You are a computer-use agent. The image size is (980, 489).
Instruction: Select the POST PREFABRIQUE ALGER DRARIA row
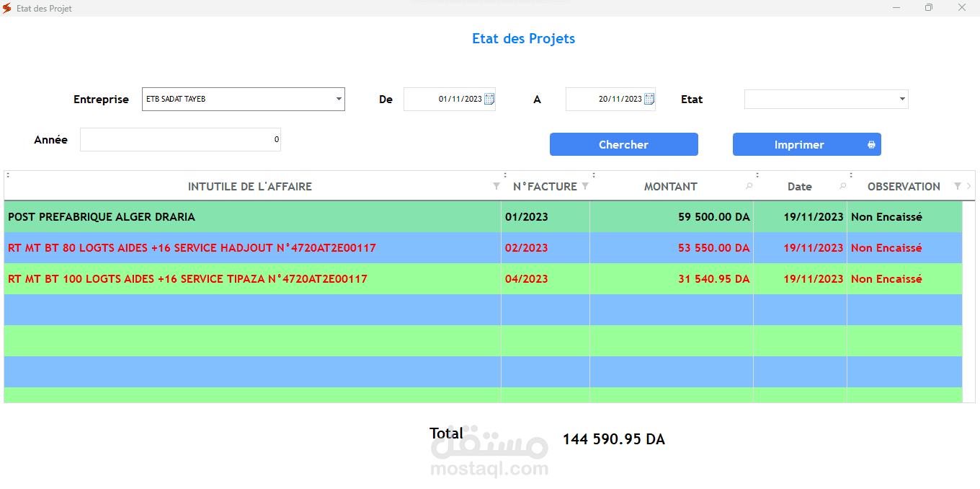pyautogui.click(x=483, y=216)
